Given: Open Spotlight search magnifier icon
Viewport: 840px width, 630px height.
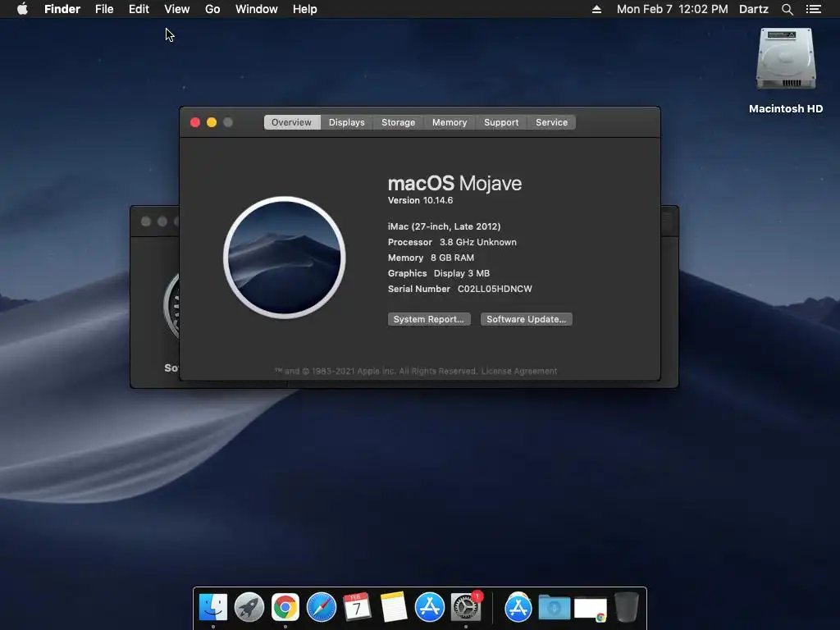Looking at the screenshot, I should click(x=787, y=9).
